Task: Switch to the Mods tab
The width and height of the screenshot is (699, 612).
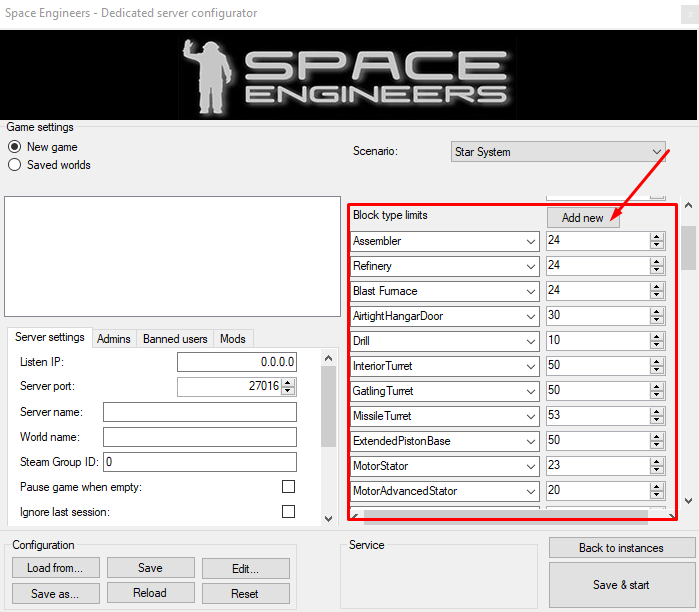Action: click(x=233, y=339)
